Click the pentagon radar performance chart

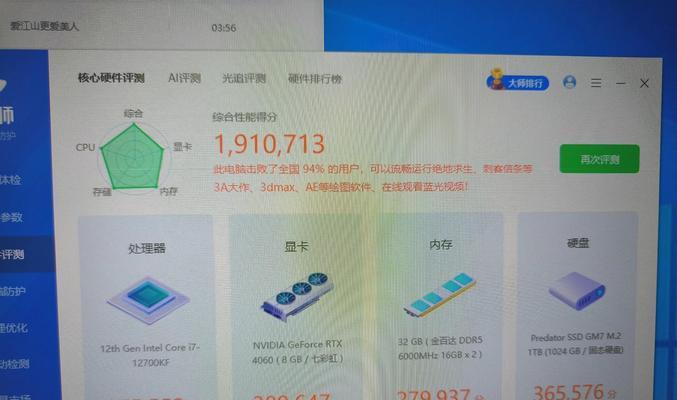coord(133,156)
